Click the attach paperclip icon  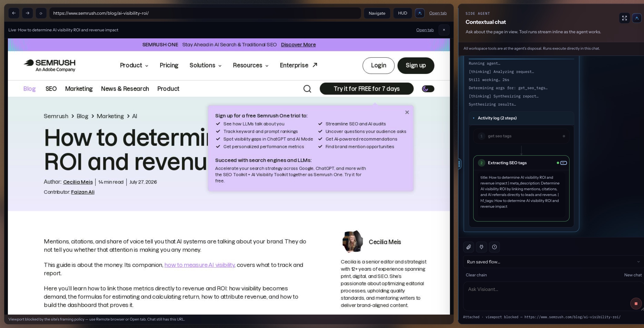tap(468, 247)
